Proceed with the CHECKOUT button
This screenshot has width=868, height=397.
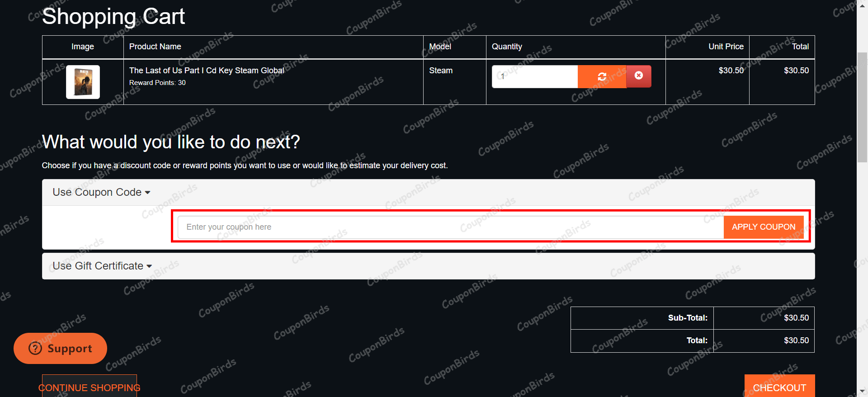pyautogui.click(x=779, y=387)
